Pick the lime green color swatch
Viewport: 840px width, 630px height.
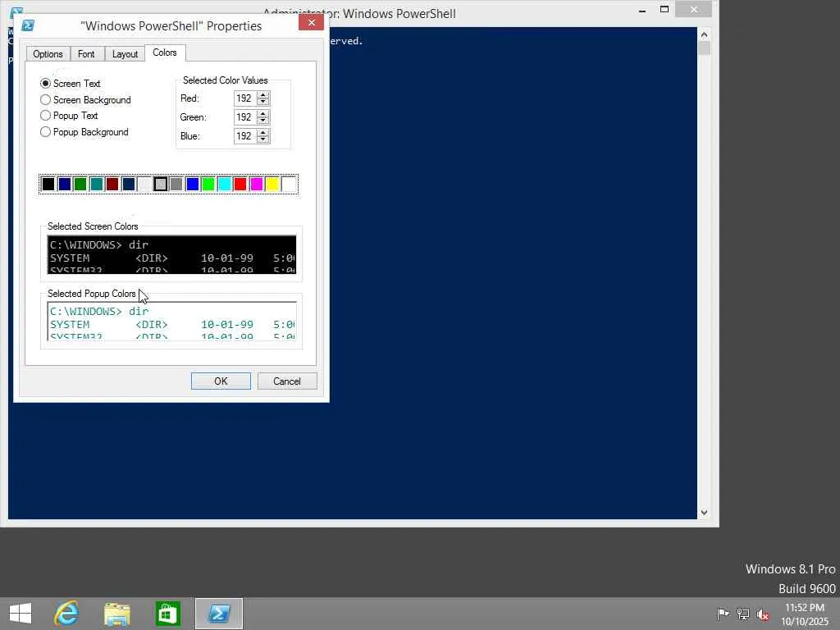click(x=208, y=185)
